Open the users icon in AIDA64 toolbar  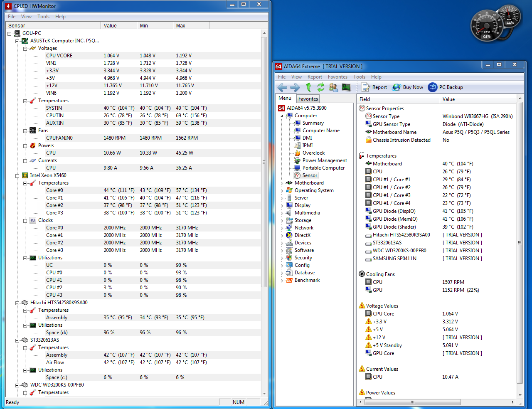point(333,87)
